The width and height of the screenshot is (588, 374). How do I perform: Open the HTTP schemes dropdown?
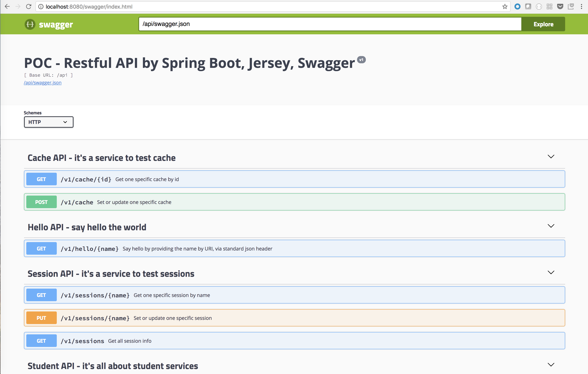(49, 122)
